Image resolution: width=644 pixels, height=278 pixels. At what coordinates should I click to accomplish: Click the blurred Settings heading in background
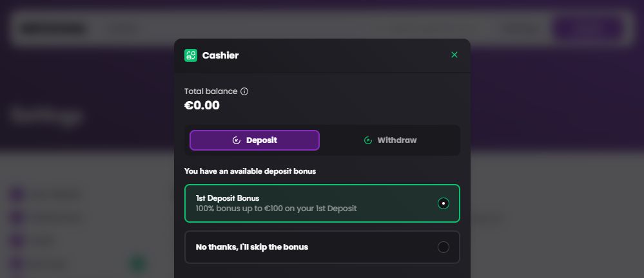coord(45,116)
